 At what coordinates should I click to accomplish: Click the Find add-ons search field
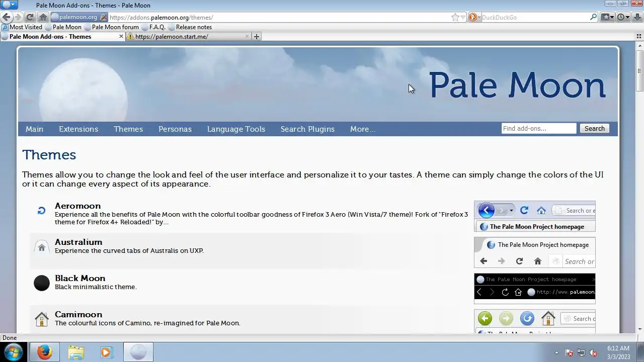click(539, 129)
